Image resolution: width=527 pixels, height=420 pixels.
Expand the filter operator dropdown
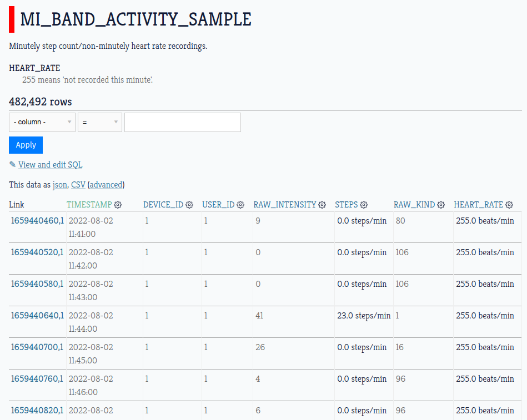point(100,122)
